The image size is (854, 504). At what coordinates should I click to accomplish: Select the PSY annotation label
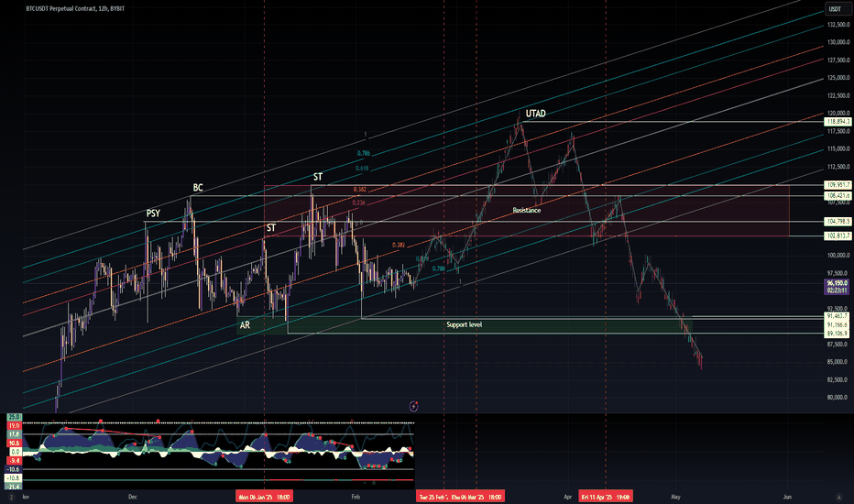click(153, 213)
